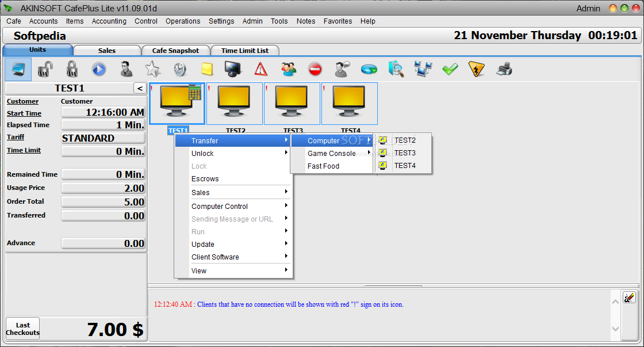Click the red stop sign icon
Screen dimensions: 644x347
(x=315, y=69)
